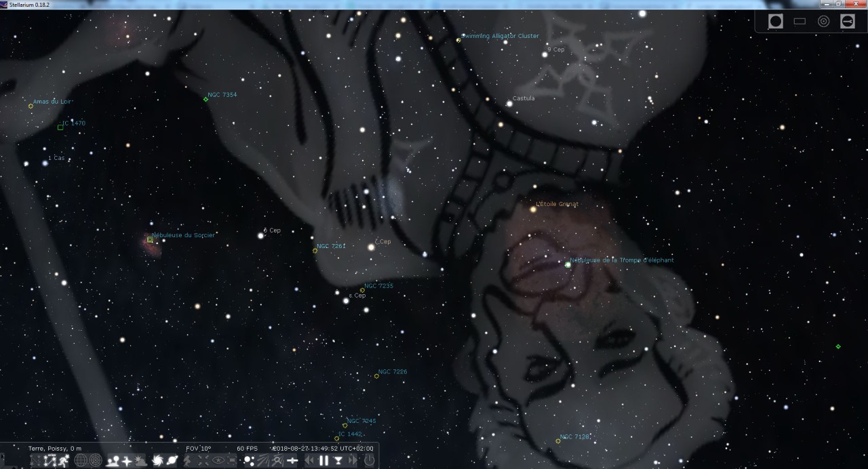The height and width of the screenshot is (469, 868).
Task: Toggle constellation art figures
Action: (x=63, y=461)
